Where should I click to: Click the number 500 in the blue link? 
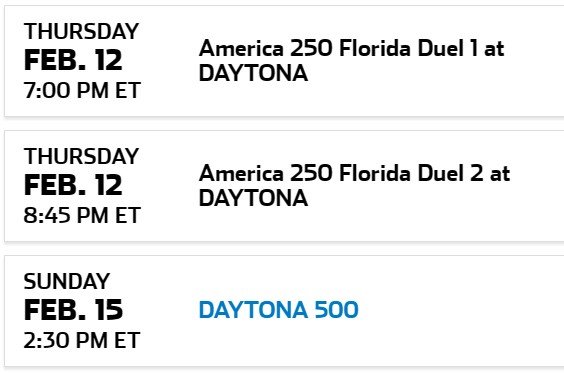[336, 310]
